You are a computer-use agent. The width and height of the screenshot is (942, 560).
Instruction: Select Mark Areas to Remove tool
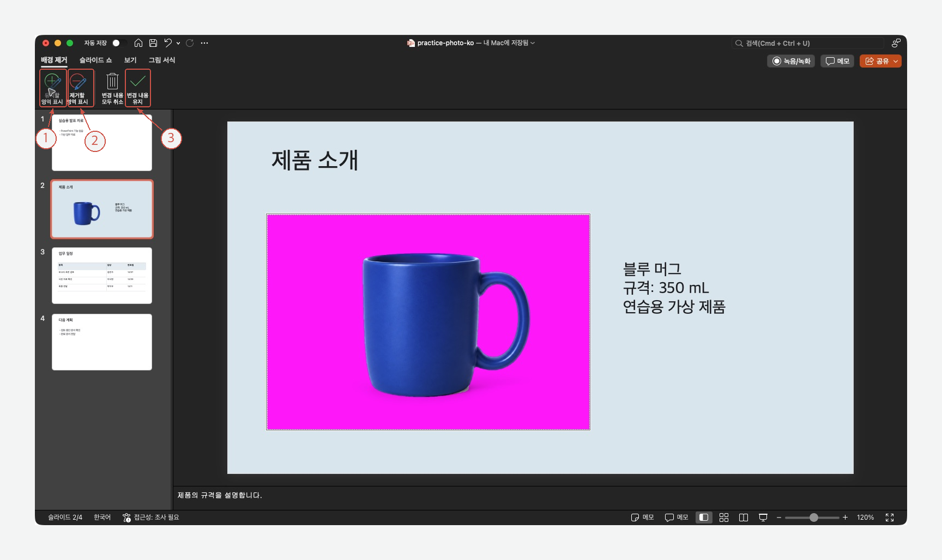point(81,88)
